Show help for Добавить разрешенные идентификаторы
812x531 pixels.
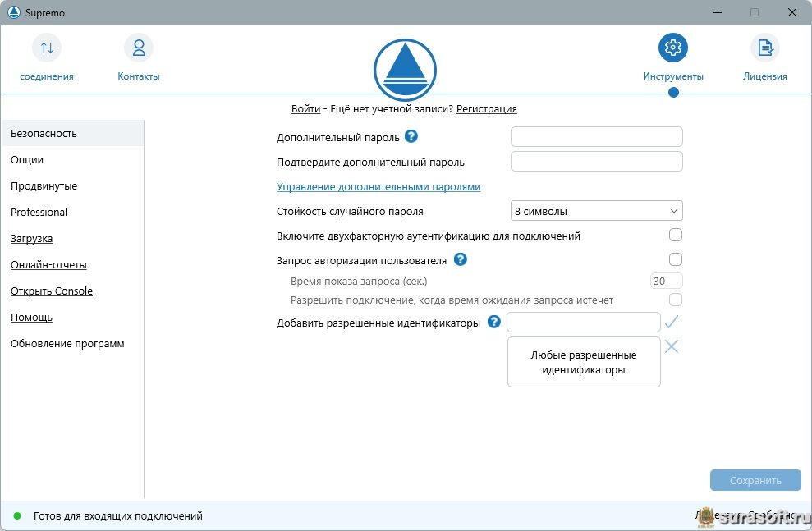tap(494, 322)
